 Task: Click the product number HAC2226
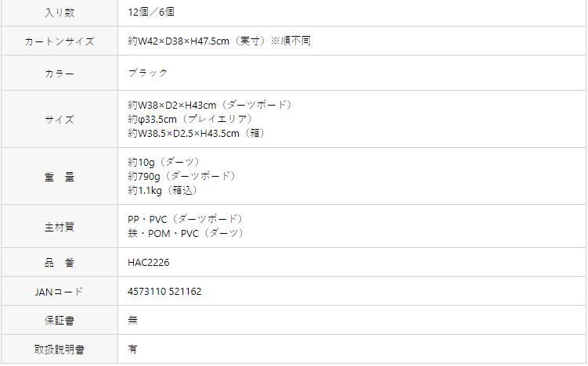pos(149,262)
